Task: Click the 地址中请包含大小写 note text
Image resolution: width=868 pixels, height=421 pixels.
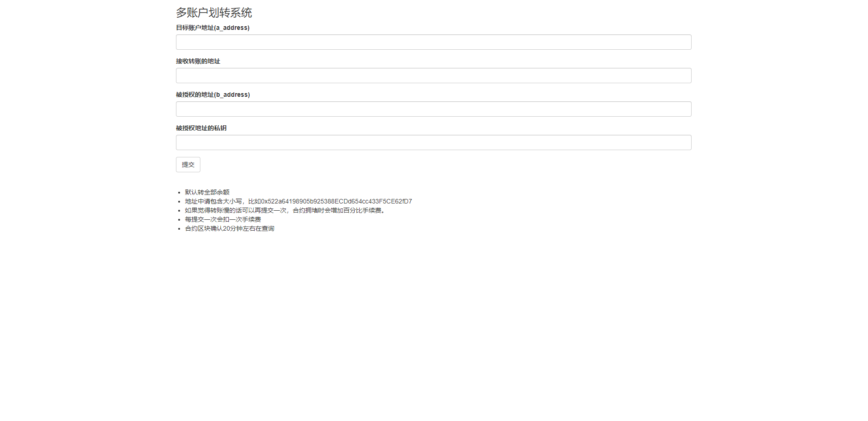Action: coord(213,201)
